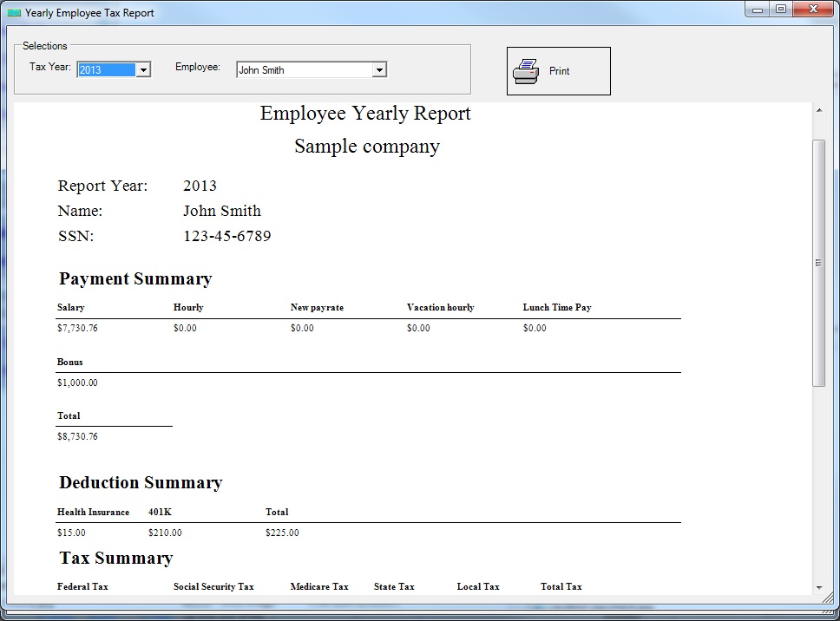Close the Yearly Employee Tax Report window
840x621 pixels.
(x=813, y=10)
